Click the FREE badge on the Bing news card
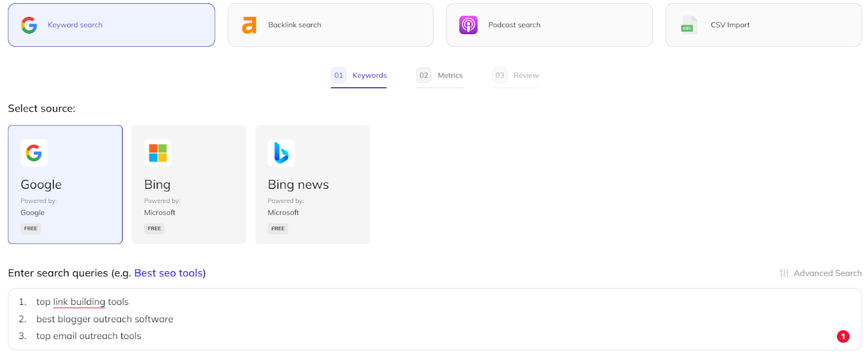Image resolution: width=868 pixels, height=358 pixels. [278, 229]
